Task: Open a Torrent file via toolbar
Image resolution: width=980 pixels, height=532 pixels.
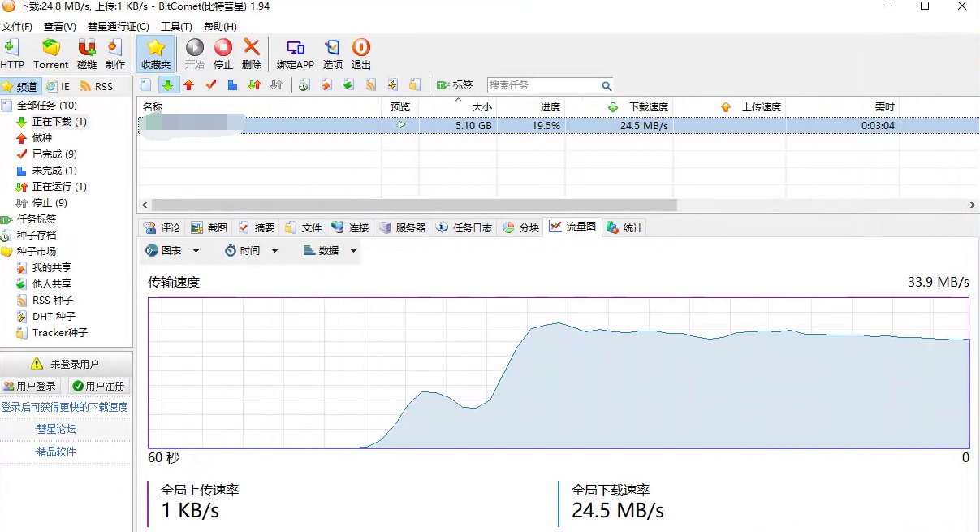Action: pyautogui.click(x=50, y=54)
